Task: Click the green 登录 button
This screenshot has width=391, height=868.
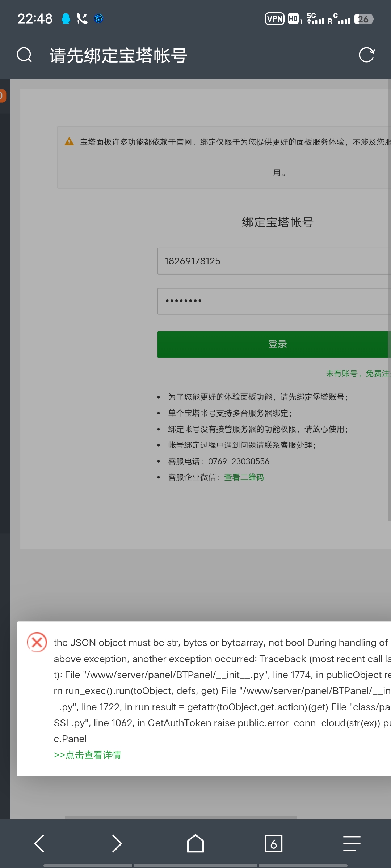Action: (x=274, y=344)
